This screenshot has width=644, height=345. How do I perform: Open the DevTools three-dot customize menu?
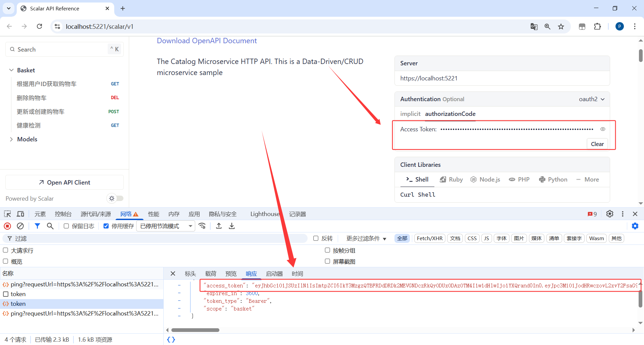623,214
